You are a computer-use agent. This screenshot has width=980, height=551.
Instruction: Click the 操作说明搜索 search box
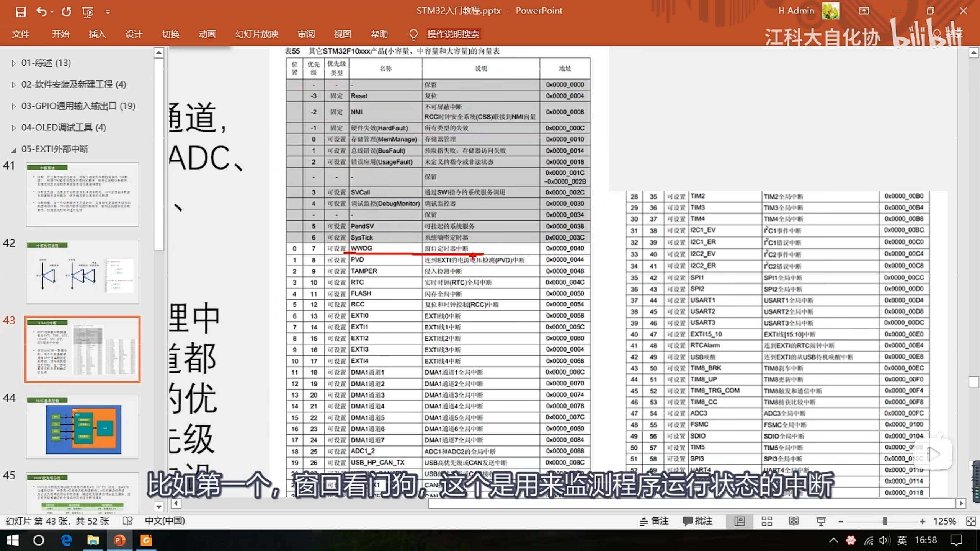point(453,34)
